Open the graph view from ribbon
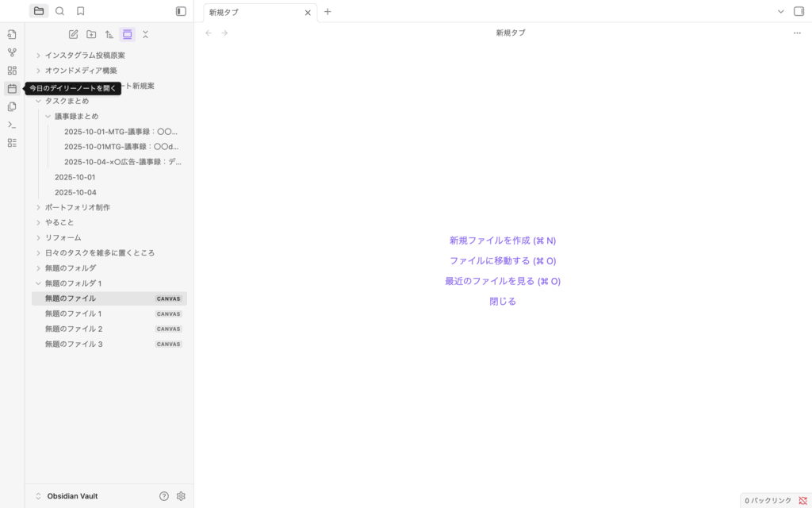 pyautogui.click(x=12, y=52)
